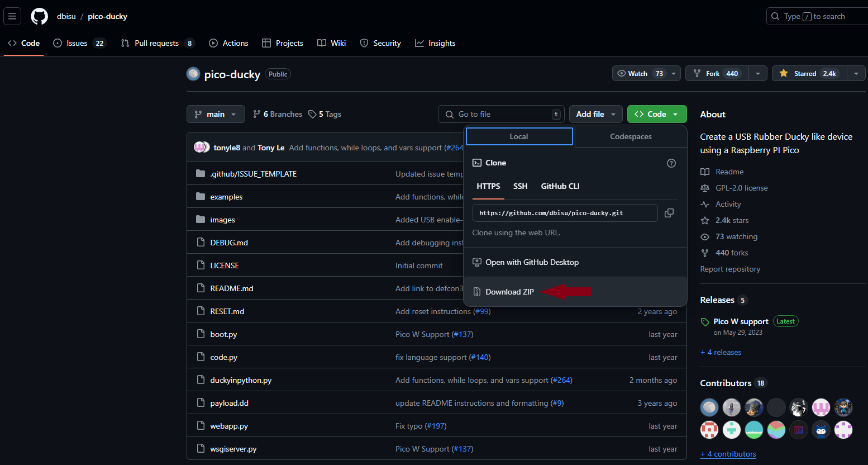
Task: Open the Add file dropdown
Action: (596, 114)
